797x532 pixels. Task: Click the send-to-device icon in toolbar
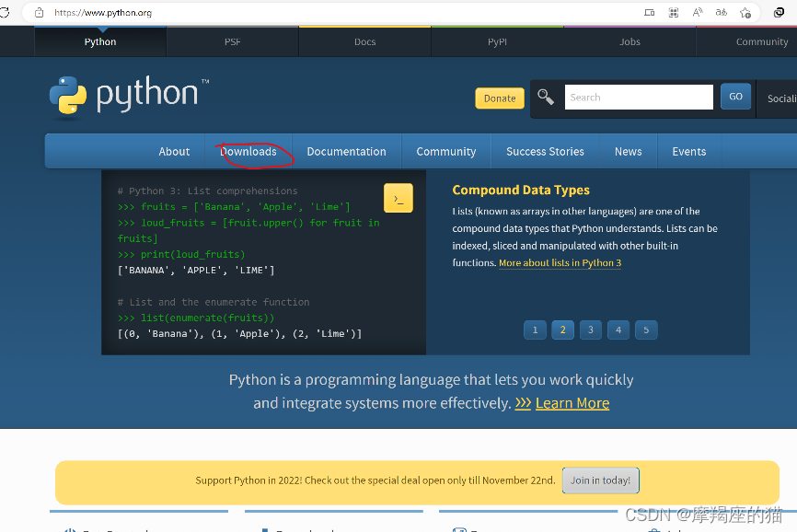(x=651, y=12)
